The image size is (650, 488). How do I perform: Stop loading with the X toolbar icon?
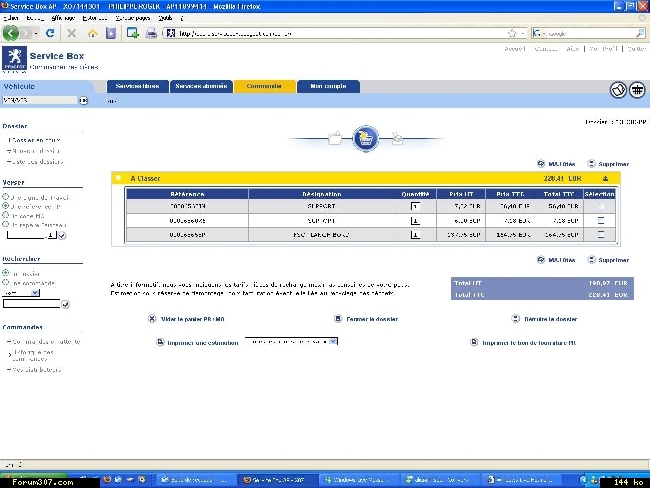point(72,33)
